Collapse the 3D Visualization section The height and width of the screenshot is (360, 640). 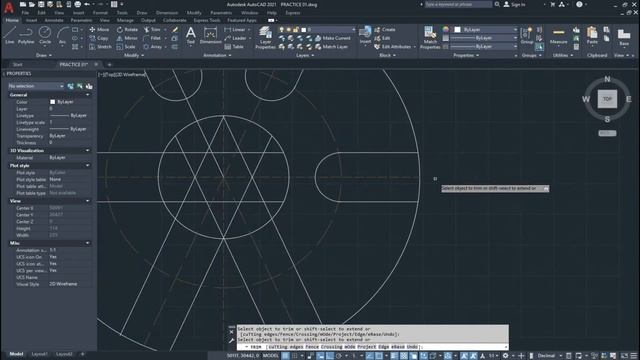point(87,151)
